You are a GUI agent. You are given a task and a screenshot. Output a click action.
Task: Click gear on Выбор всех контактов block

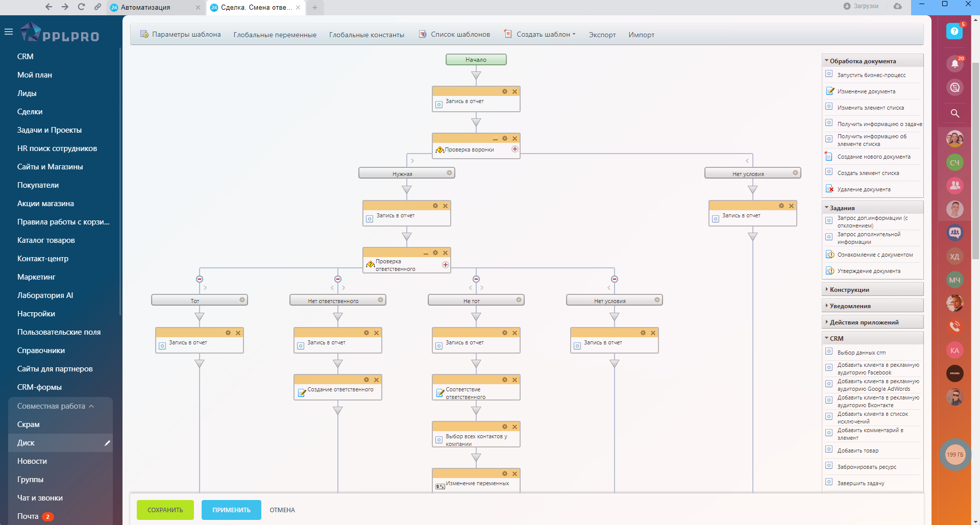click(x=504, y=427)
